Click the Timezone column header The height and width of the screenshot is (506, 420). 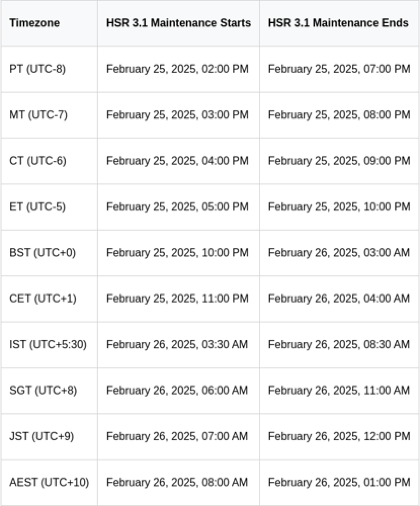point(34,23)
